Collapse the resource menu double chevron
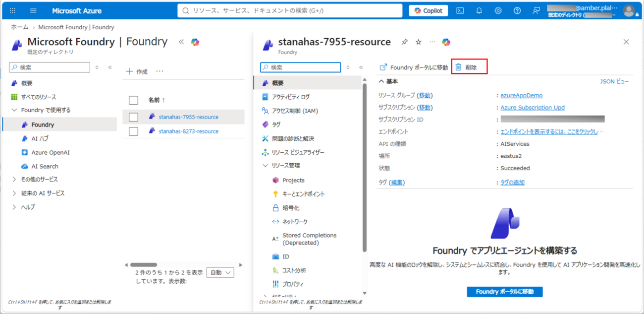Image resolution: width=644 pixels, height=314 pixels. (x=361, y=67)
